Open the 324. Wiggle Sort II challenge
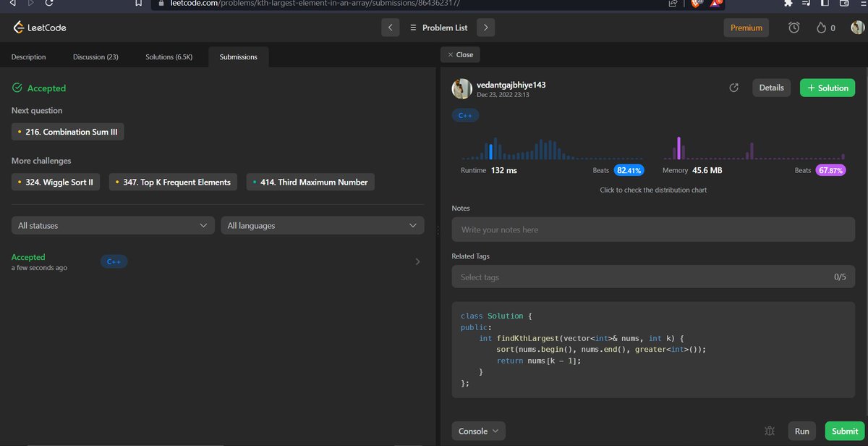The image size is (868, 446). (56, 182)
